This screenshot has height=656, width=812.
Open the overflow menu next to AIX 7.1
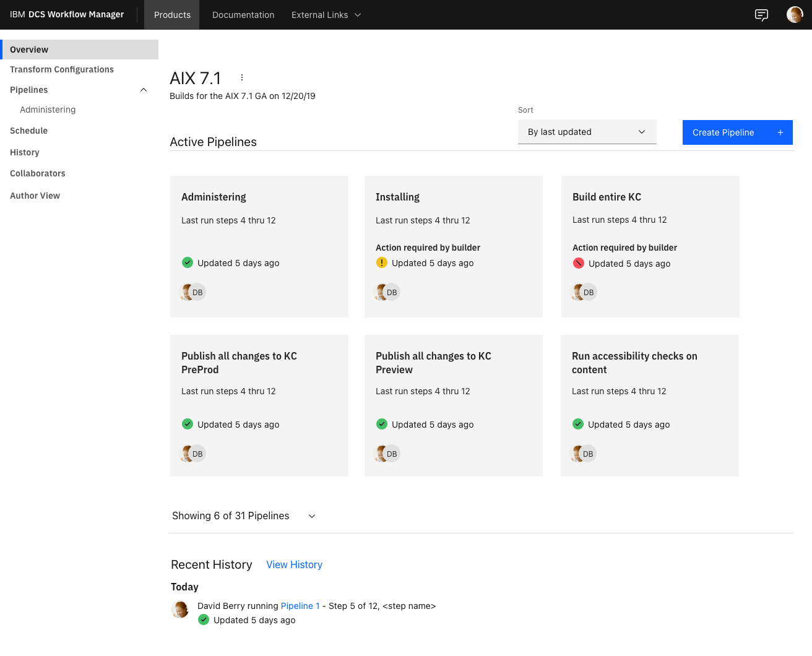coord(242,78)
